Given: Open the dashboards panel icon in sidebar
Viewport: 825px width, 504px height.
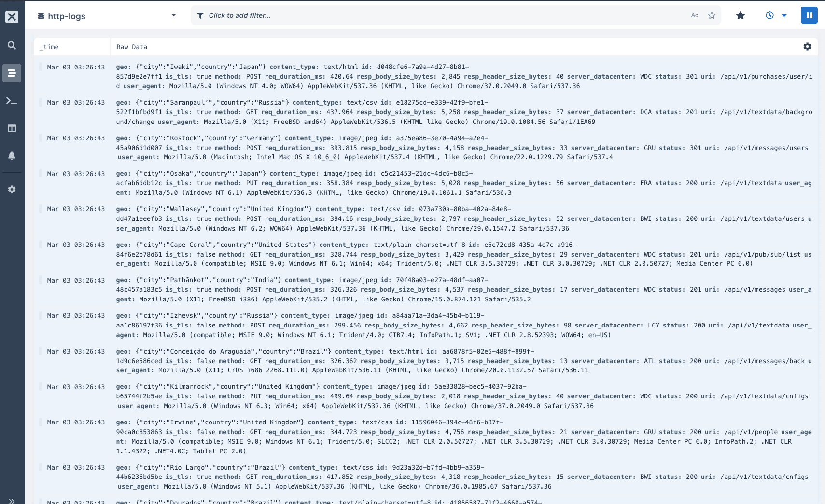Looking at the screenshot, I should click(12, 128).
